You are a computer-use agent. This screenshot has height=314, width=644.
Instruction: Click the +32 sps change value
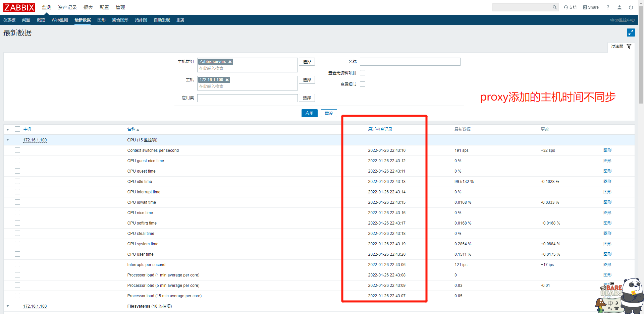[x=548, y=150]
